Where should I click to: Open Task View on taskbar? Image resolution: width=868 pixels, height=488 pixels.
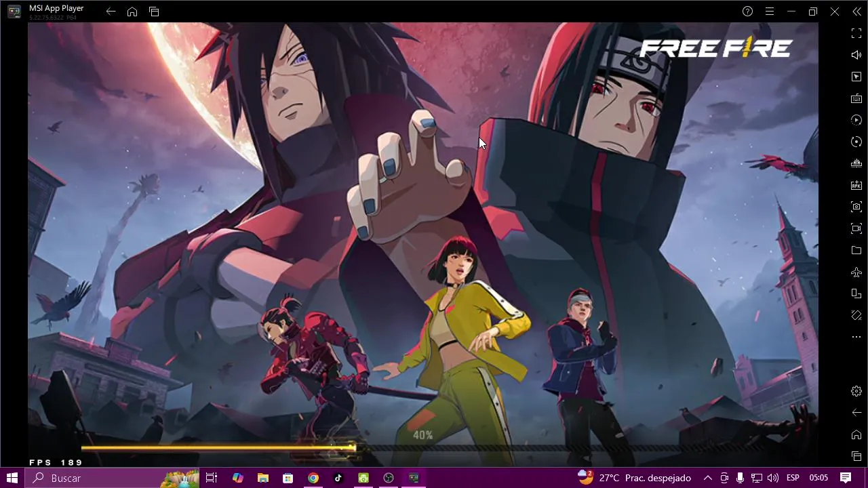212,478
